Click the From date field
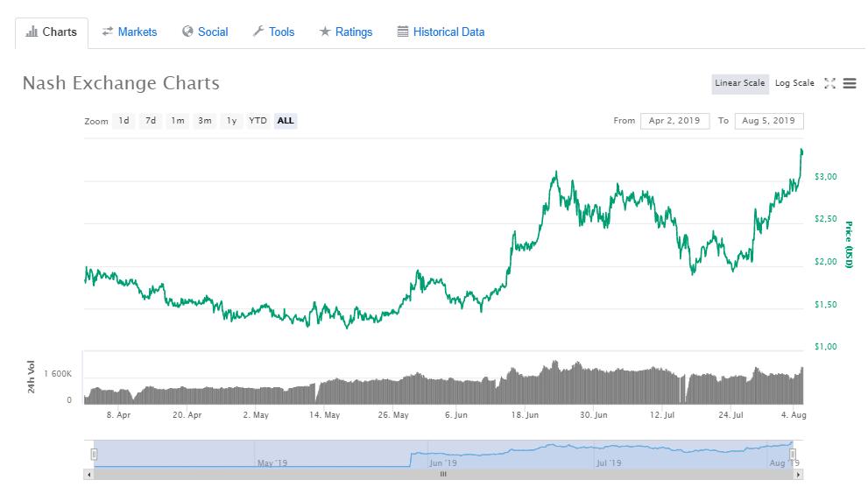868x487 pixels. pos(674,121)
